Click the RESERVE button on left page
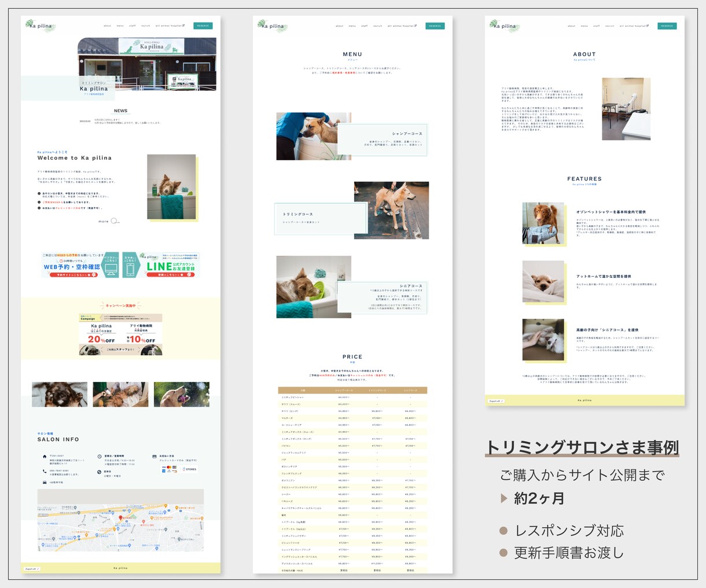The image size is (706, 588). coord(203,25)
